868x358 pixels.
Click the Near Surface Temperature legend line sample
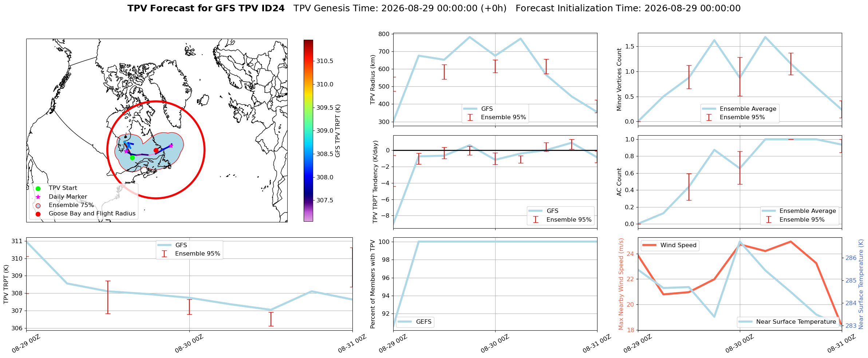[x=745, y=322]
